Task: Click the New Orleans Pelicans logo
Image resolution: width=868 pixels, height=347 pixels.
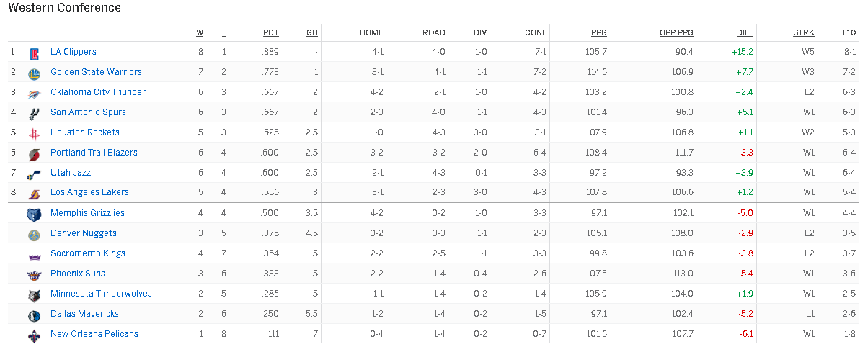Action: click(x=34, y=335)
